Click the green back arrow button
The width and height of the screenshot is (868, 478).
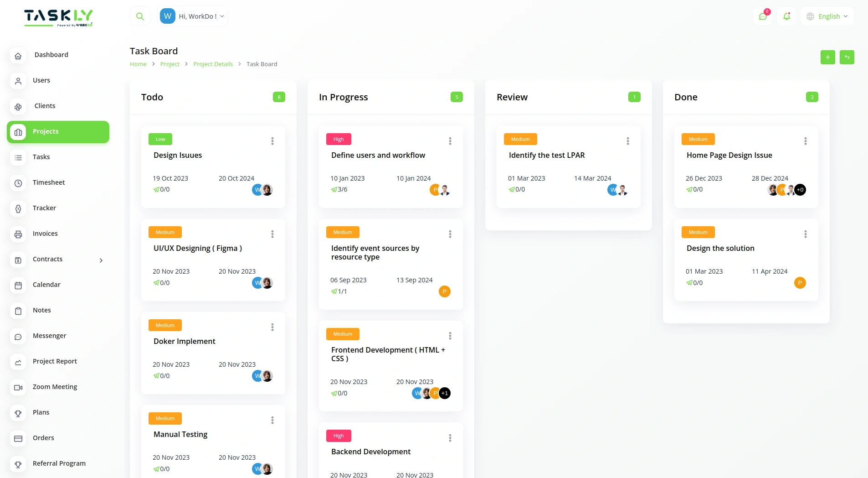click(847, 57)
